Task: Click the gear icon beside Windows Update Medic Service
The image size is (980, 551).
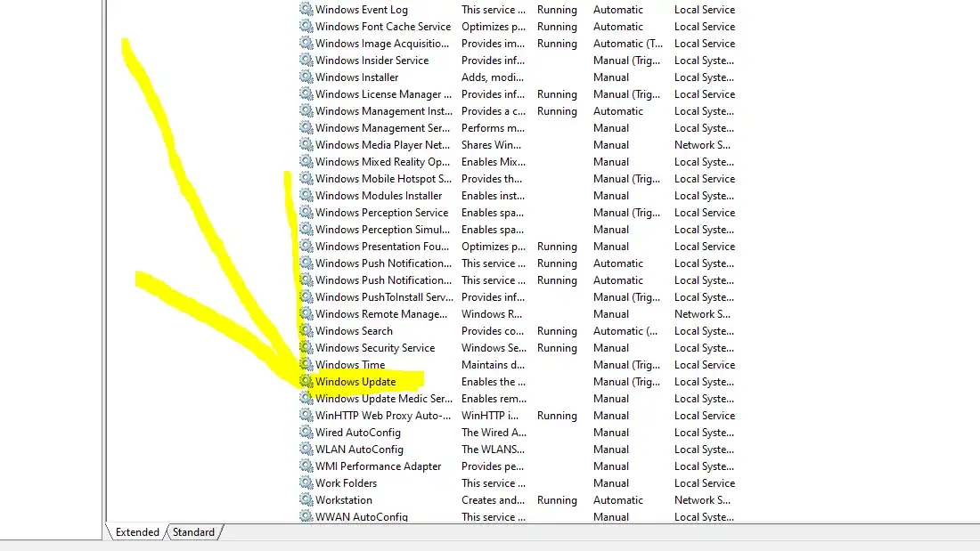Action: pos(306,398)
